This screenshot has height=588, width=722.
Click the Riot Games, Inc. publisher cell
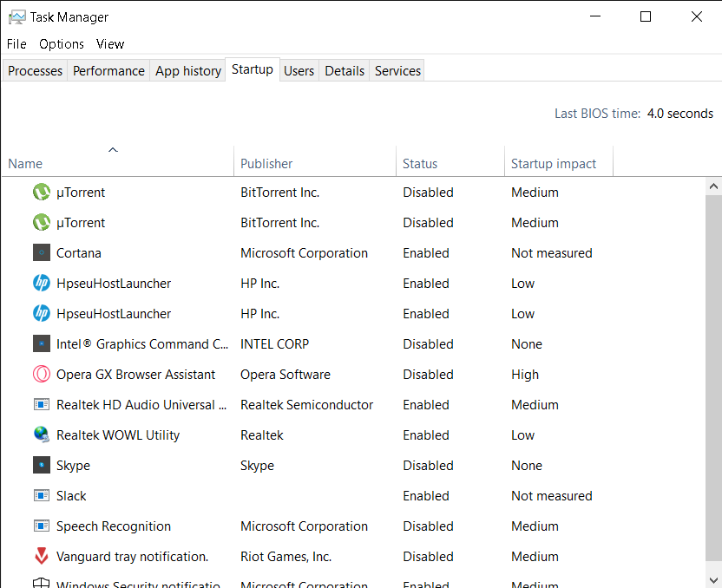coord(286,557)
